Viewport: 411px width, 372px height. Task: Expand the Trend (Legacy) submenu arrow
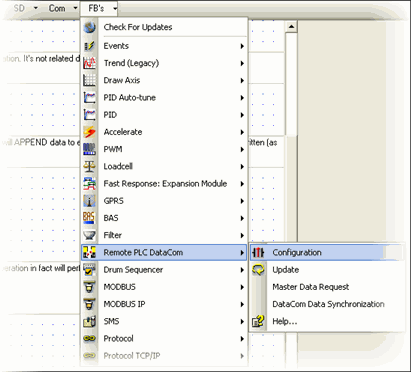[242, 63]
